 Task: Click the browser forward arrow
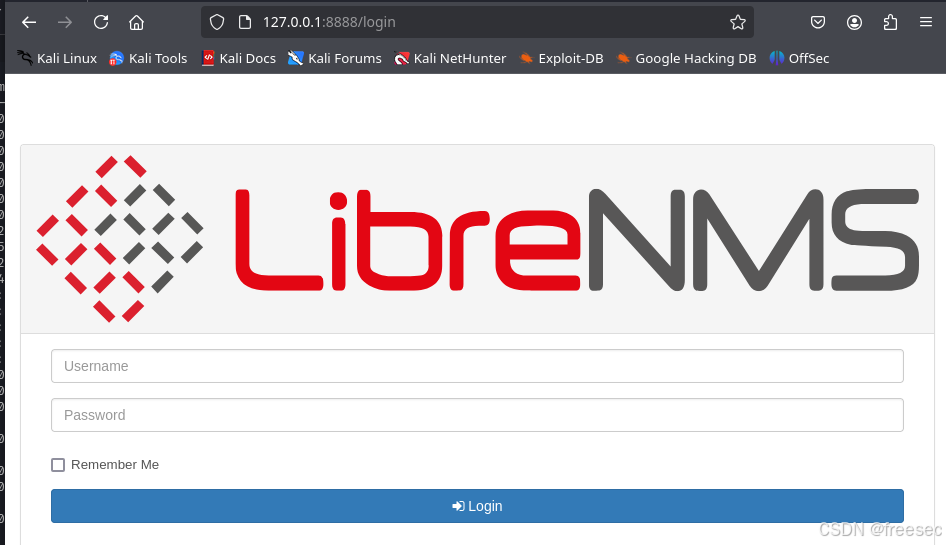coord(65,22)
